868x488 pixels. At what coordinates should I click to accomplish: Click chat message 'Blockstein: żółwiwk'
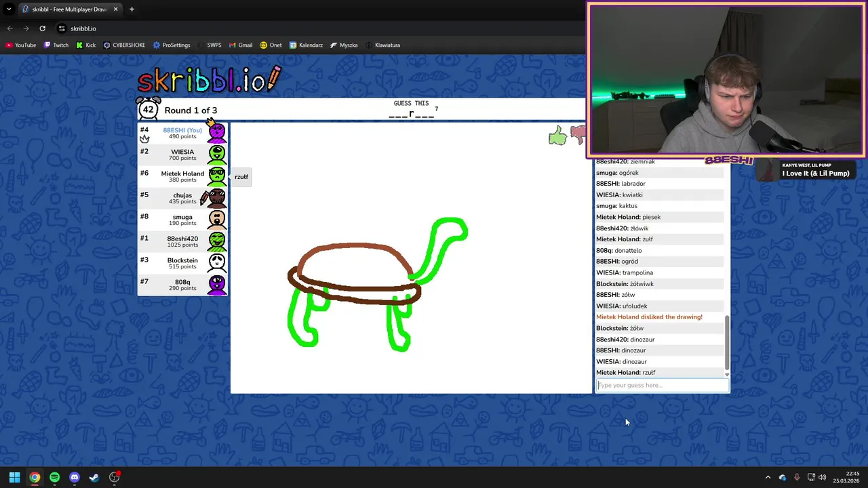pyautogui.click(x=625, y=283)
